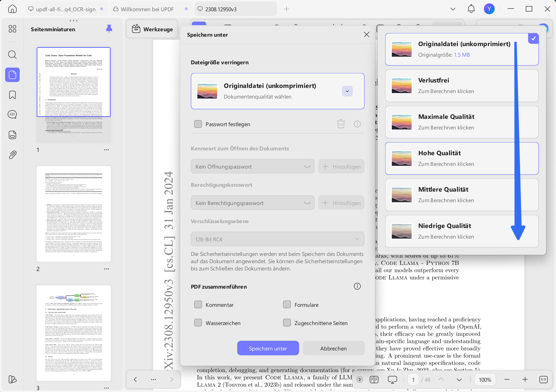Select page 2 thumbnail

[74, 214]
